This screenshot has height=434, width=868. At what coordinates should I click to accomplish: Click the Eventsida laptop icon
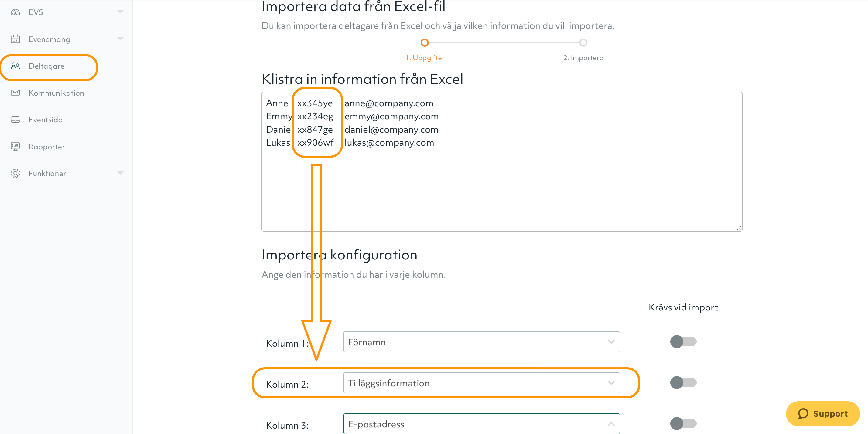pos(15,120)
